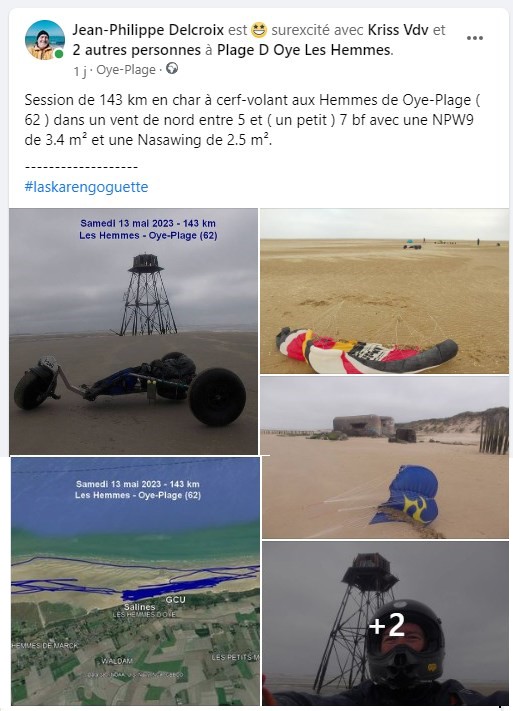
Task: Click Jean-Philippe Delcroix's profile picture
Action: pyautogui.click(x=44, y=40)
